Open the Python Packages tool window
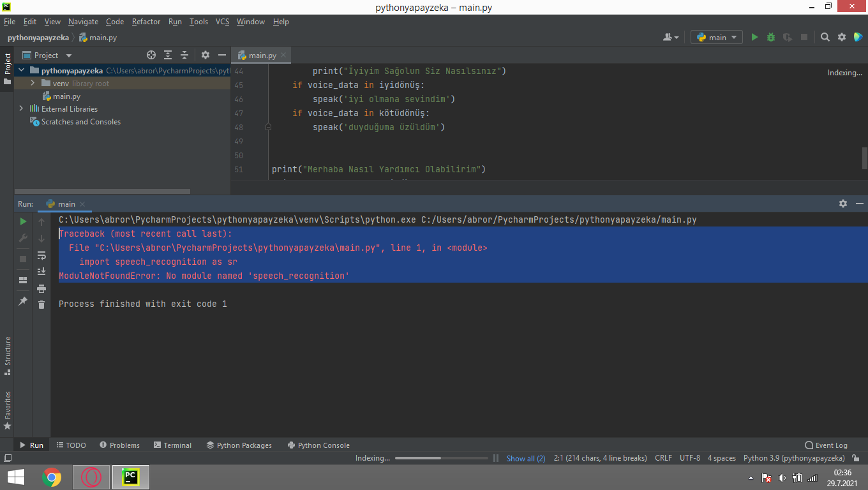Screen dimensions: 868x490 [x=239, y=445]
